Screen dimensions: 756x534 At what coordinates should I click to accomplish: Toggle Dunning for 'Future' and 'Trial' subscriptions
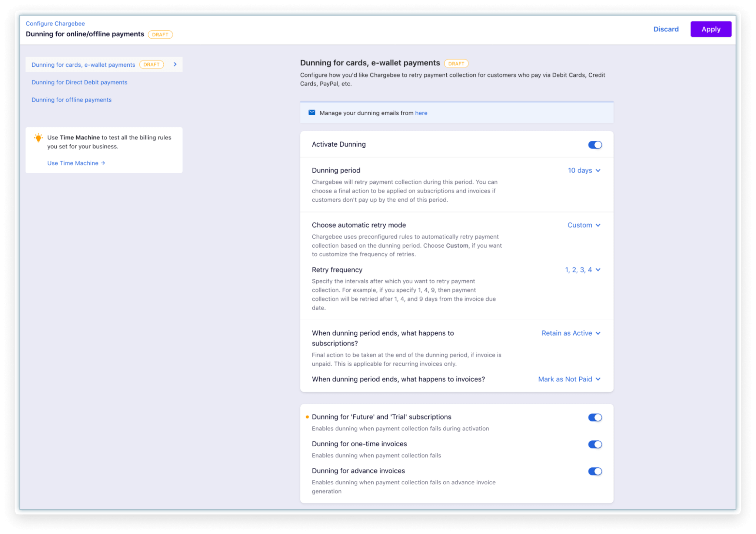click(x=595, y=417)
